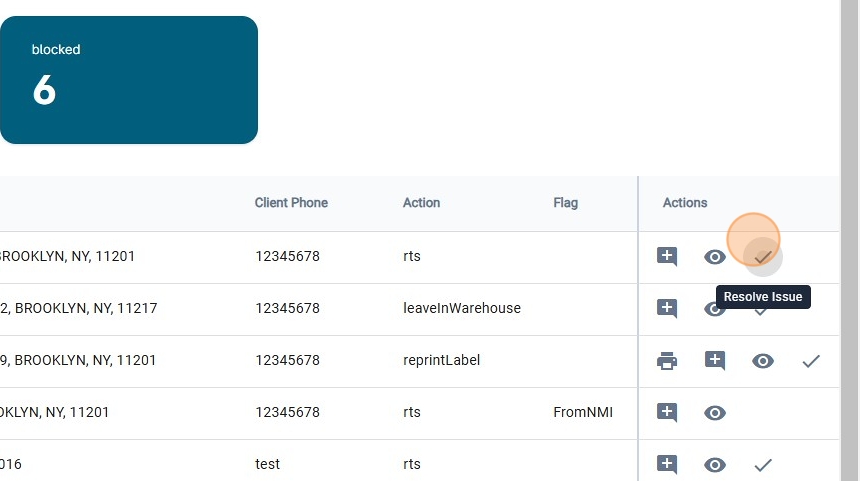Image resolution: width=860 pixels, height=481 pixels.
Task: Click the Action column header
Action: point(421,203)
